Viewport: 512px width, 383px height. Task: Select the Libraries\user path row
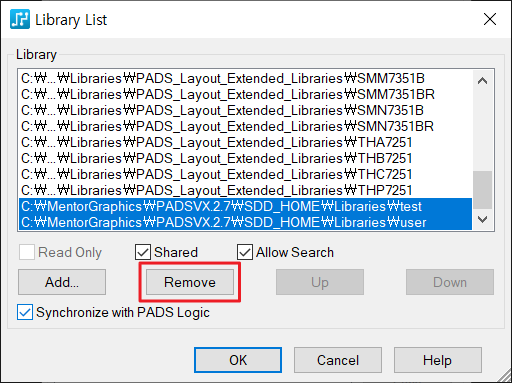pyautogui.click(x=245, y=222)
